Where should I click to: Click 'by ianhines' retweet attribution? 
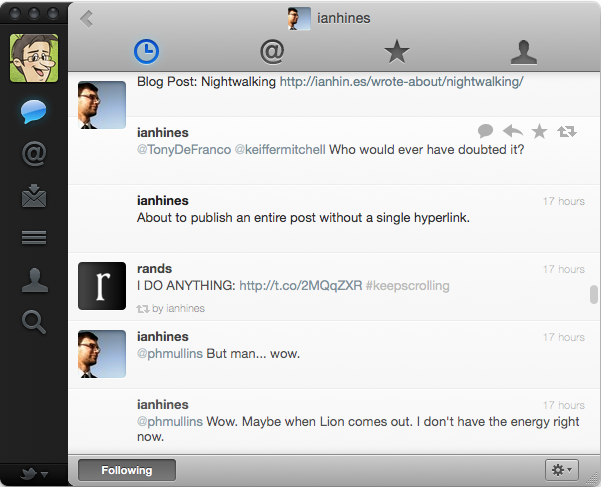pos(179,308)
